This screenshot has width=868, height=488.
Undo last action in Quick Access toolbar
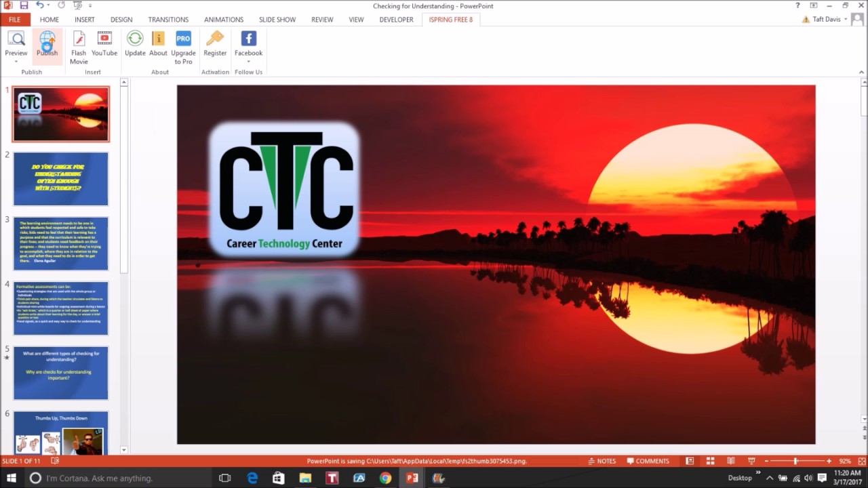40,5
